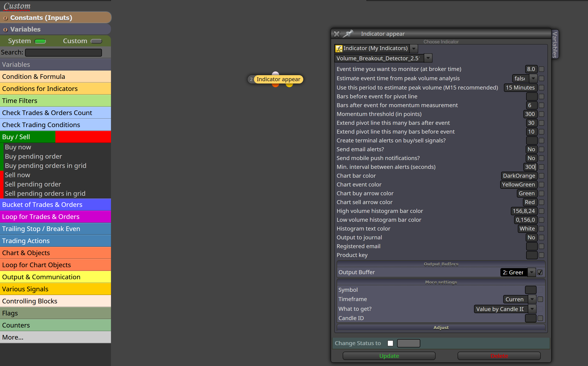Viewport: 588px width, 366px height.
Task: Expand Variables section marker
Action: click(x=5, y=30)
